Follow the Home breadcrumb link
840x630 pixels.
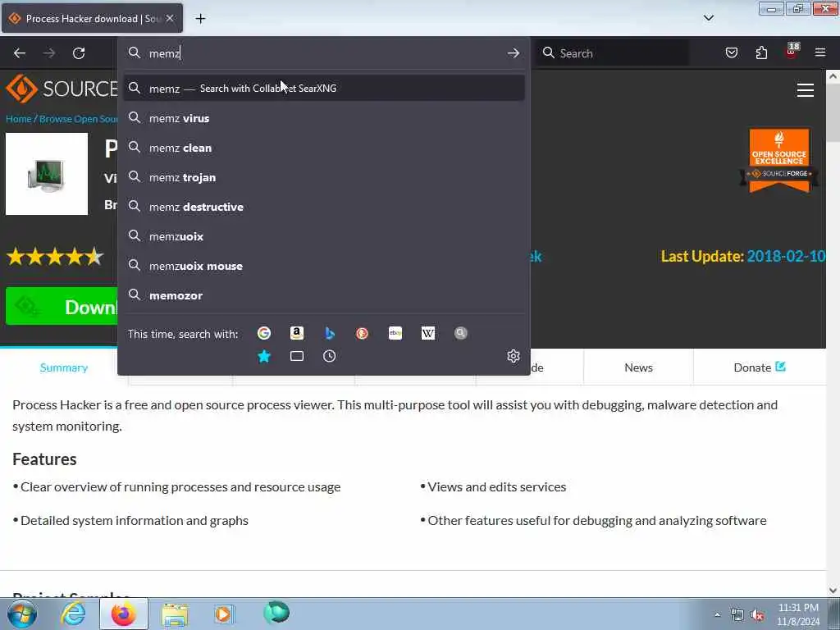pos(19,119)
